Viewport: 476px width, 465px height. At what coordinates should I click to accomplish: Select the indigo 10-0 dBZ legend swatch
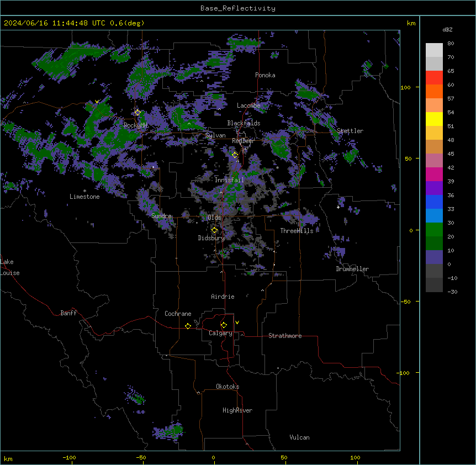click(x=434, y=257)
